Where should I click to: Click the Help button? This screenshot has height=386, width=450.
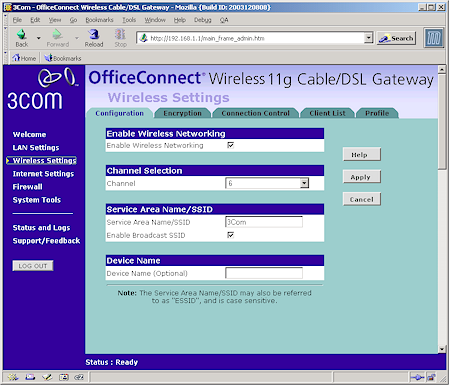click(x=362, y=155)
